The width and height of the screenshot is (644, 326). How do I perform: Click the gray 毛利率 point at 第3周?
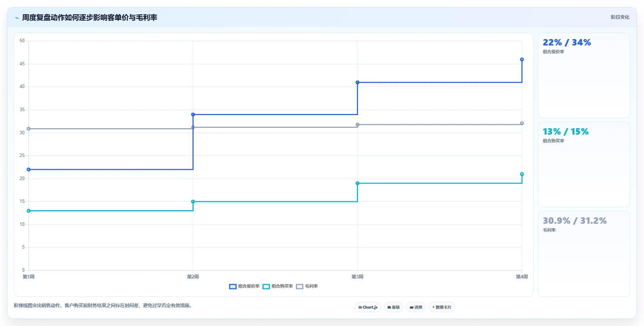[357, 125]
